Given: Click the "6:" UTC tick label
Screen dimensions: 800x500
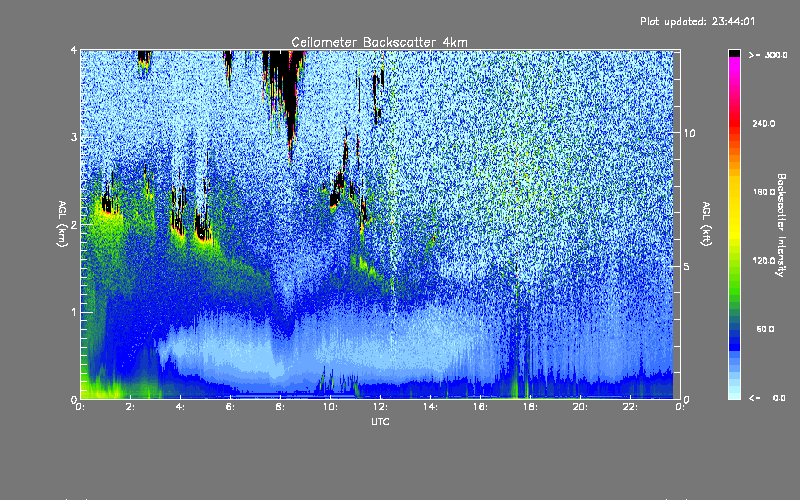Looking at the screenshot, I should (x=231, y=407).
